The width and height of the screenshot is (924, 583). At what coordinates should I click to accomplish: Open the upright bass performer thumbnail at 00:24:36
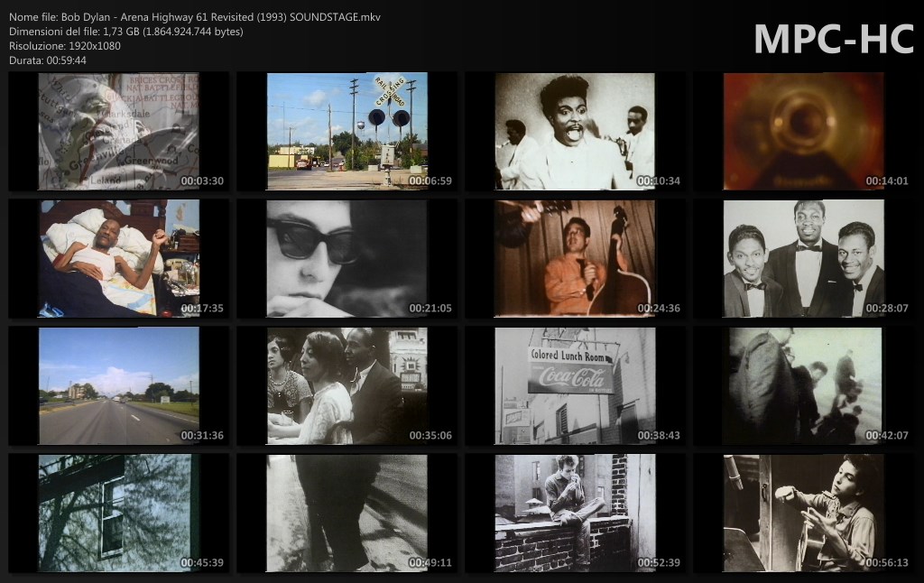pos(575,258)
